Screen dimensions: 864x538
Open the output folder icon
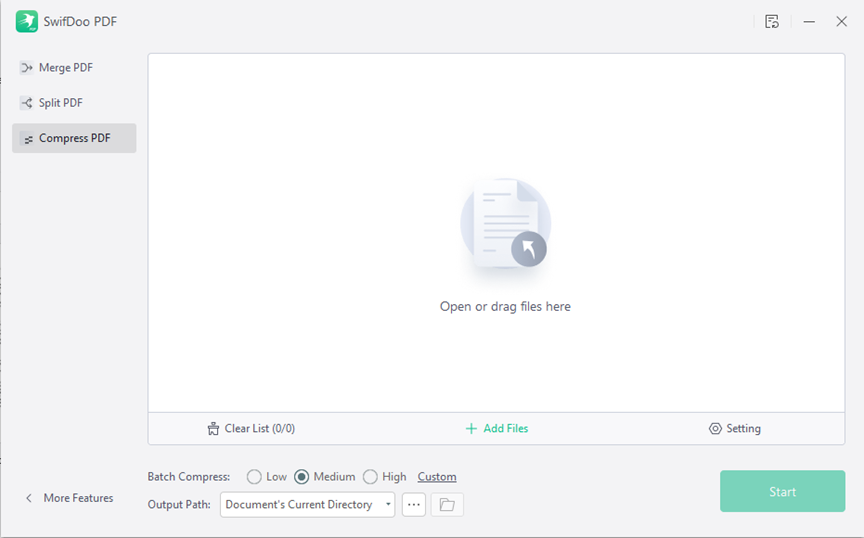[x=447, y=504]
